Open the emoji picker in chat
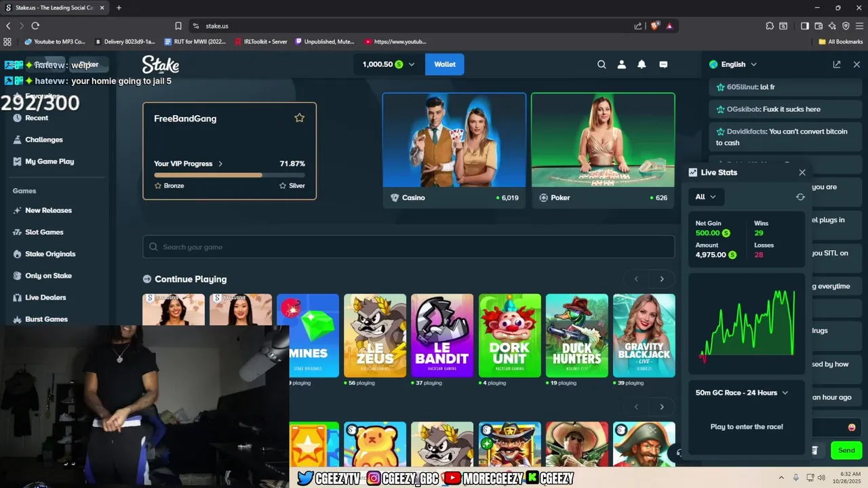 tap(852, 427)
